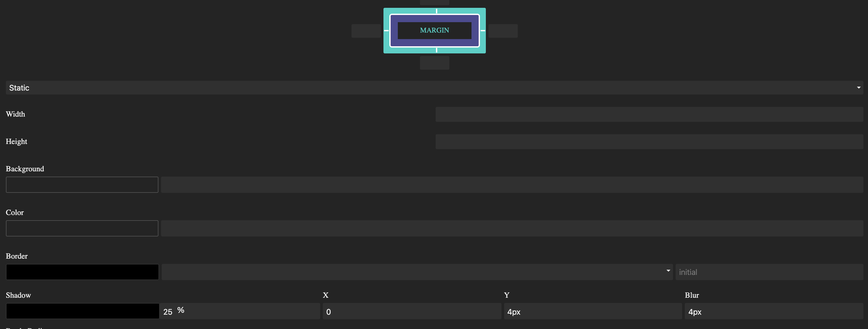Edit the left margin value box

coord(366,31)
